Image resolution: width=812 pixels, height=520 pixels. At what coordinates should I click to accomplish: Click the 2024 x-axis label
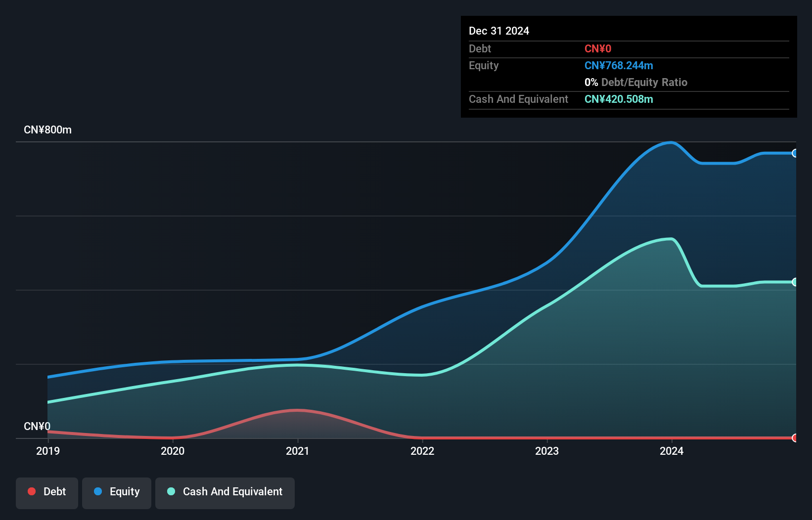point(672,451)
